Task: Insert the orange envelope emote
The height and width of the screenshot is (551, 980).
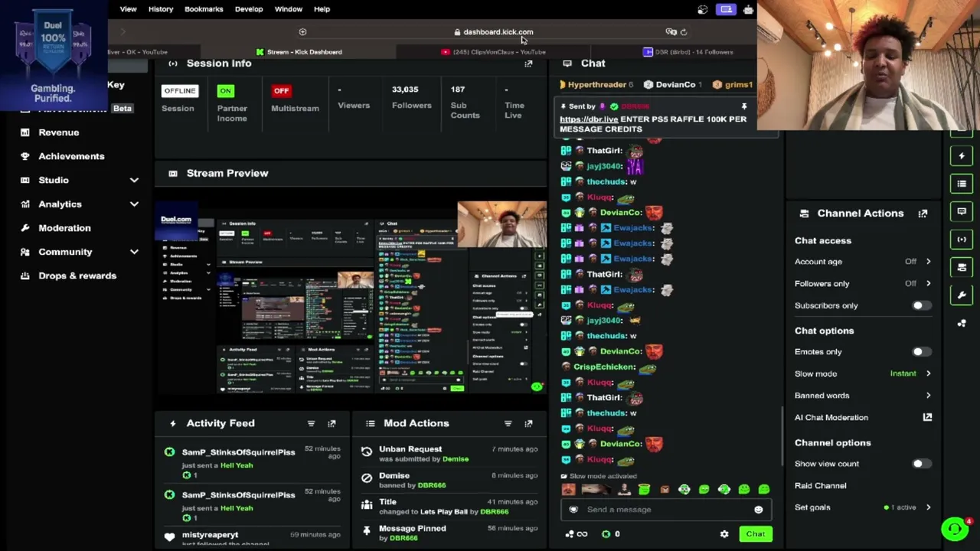Action: (665, 490)
